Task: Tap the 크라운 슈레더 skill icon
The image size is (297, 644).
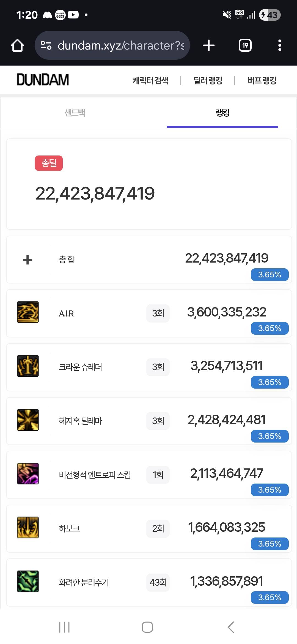Action: point(28,366)
